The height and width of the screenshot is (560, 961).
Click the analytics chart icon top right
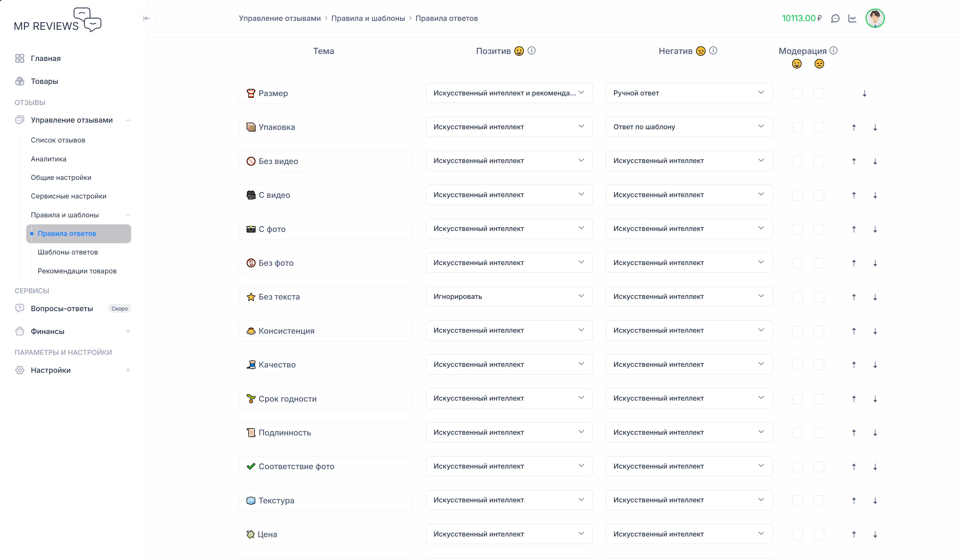[852, 18]
